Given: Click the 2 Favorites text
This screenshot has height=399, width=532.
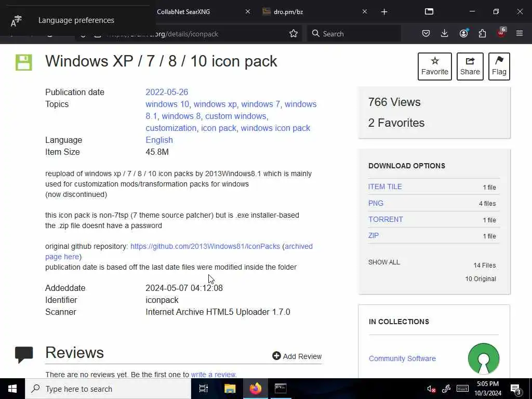Looking at the screenshot, I should click(x=396, y=123).
